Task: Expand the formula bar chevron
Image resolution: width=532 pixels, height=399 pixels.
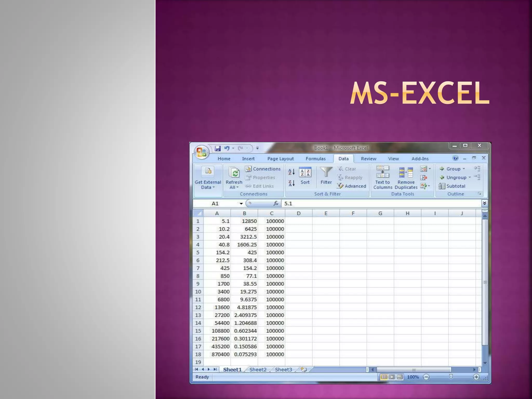Action: 484,203
